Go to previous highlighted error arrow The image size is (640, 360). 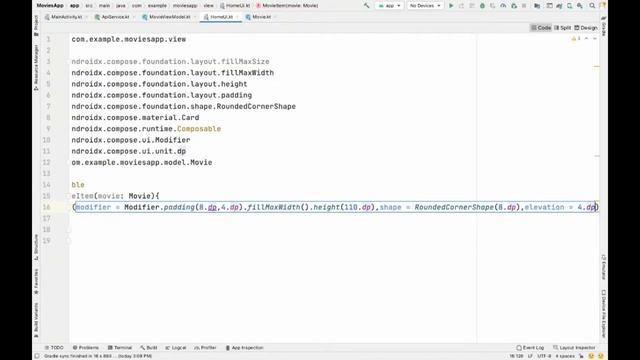point(587,38)
